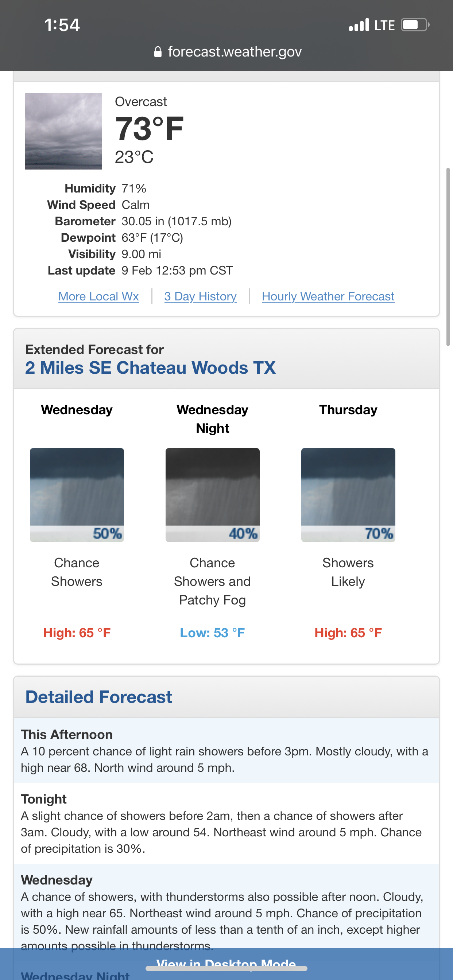
Task: Tap the Detailed Forecast section header
Action: point(98,697)
